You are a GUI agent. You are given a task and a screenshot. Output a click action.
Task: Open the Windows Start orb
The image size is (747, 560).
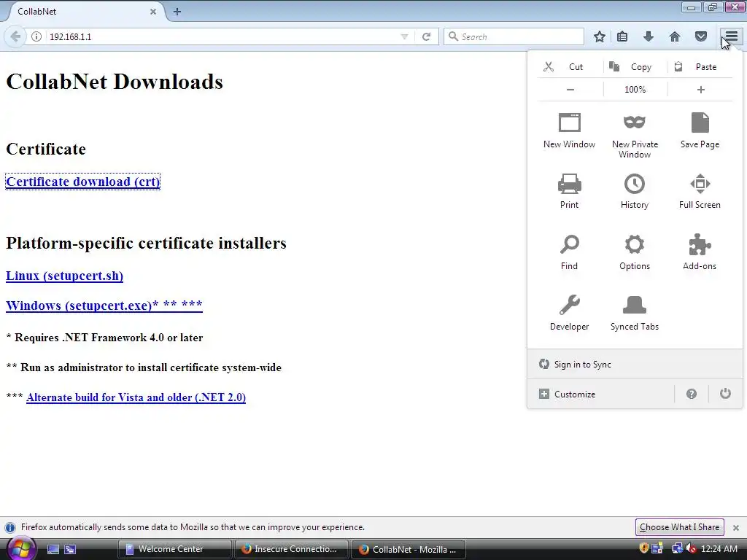point(20,548)
